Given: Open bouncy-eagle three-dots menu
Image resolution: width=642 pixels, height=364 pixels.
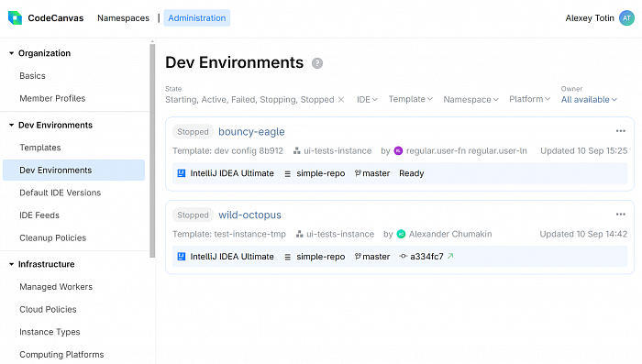Looking at the screenshot, I should pyautogui.click(x=621, y=131).
